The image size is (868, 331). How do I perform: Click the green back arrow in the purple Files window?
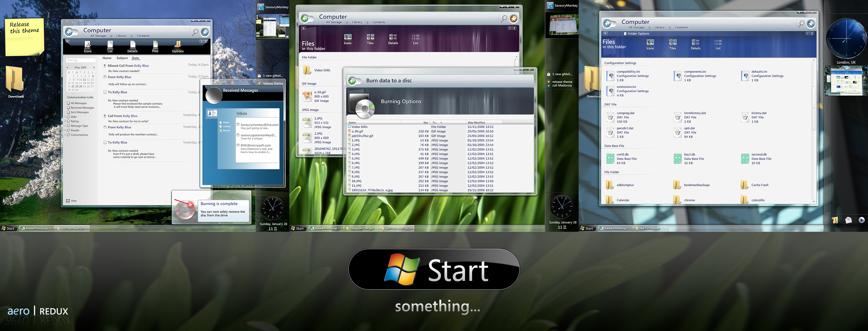point(305,18)
